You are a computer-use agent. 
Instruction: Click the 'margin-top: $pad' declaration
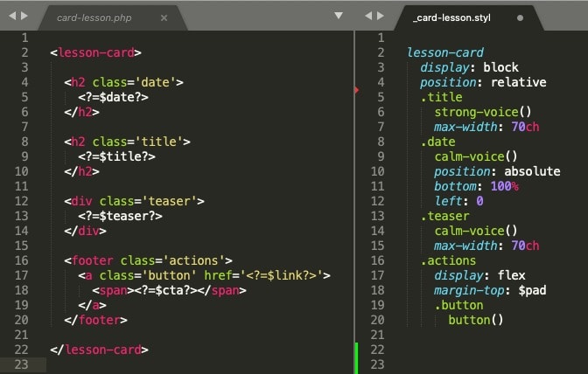click(490, 290)
